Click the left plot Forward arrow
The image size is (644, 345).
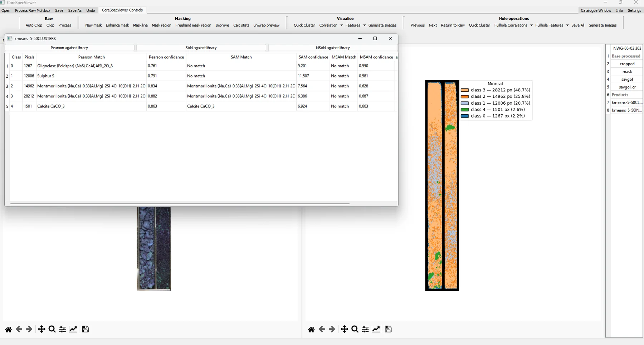click(29, 329)
